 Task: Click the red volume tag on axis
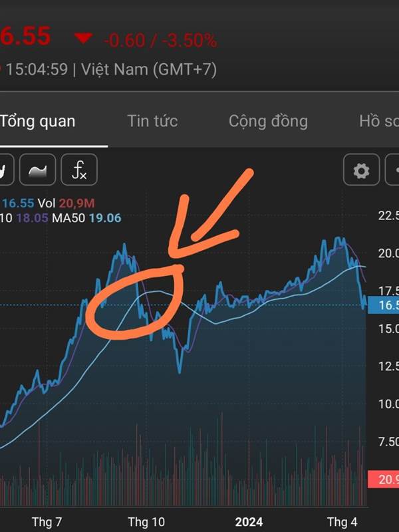pyautogui.click(x=384, y=479)
